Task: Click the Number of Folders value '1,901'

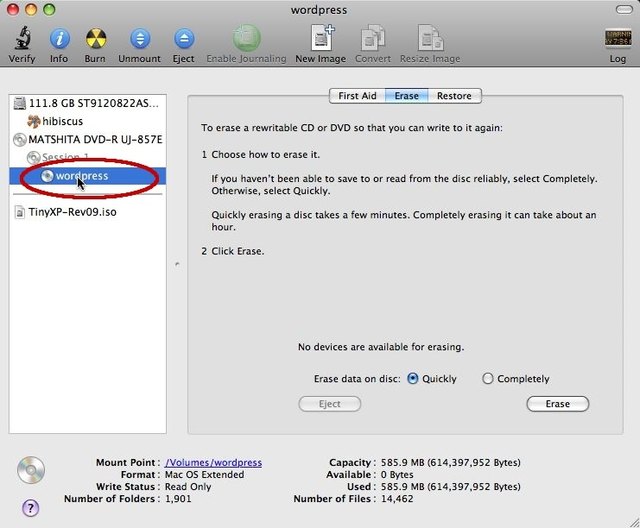Action: [178, 499]
